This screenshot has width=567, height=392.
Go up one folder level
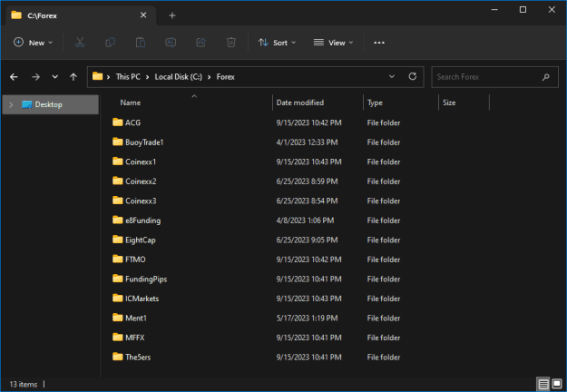(73, 76)
